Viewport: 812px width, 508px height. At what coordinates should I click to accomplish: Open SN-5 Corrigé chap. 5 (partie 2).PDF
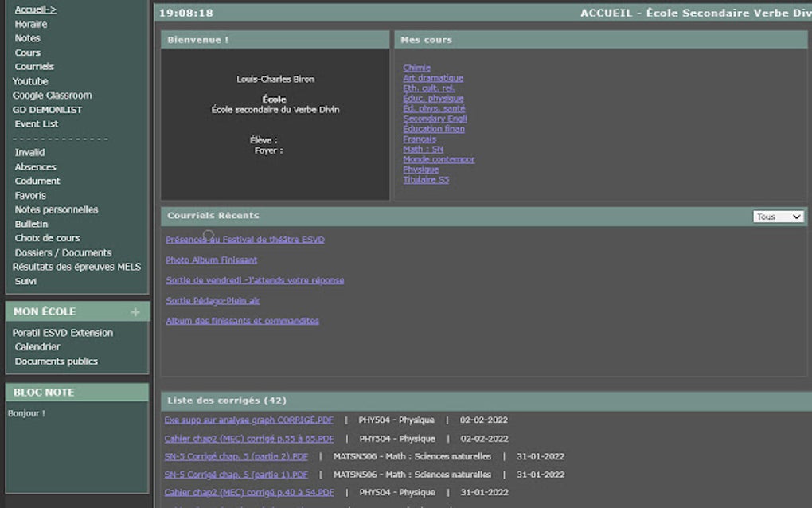tap(236, 457)
